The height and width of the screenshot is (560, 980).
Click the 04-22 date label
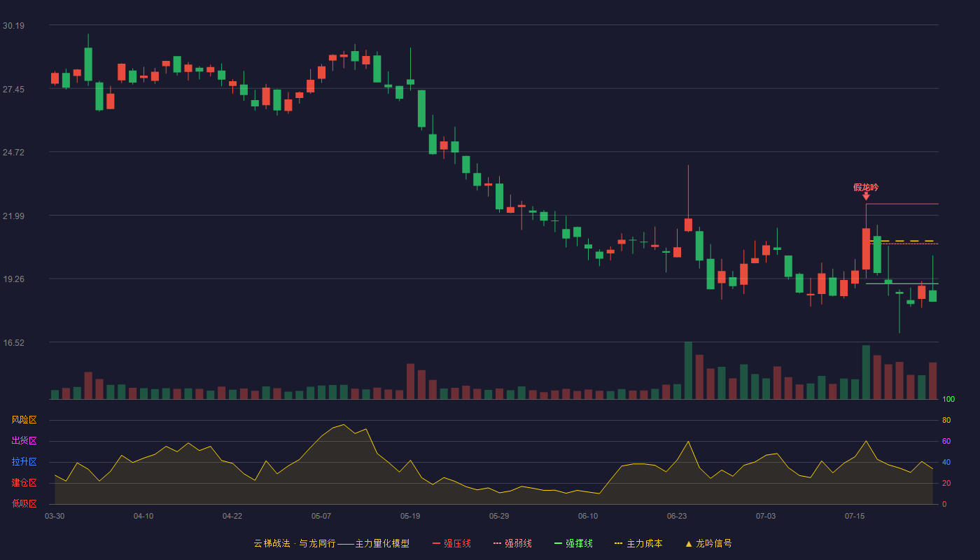click(x=232, y=516)
